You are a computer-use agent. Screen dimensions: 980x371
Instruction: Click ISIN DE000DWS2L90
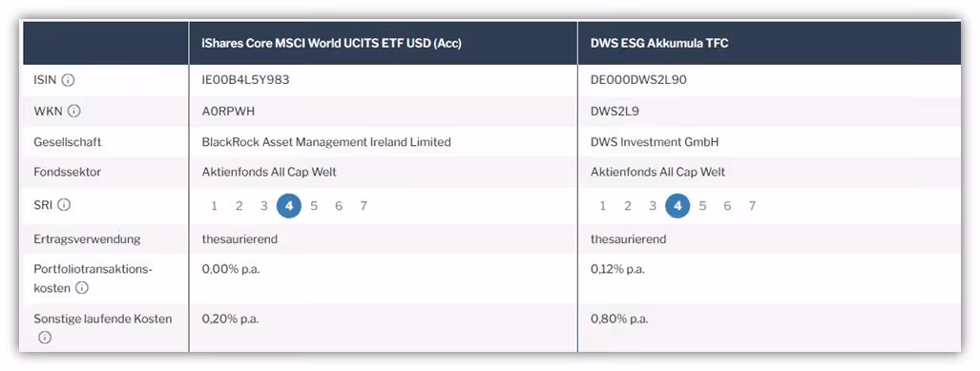(638, 80)
